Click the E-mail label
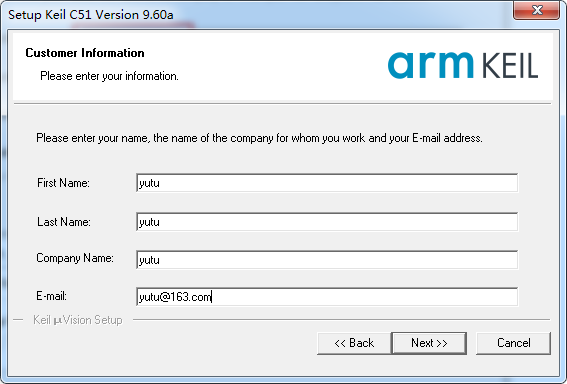Screen dimensions: 567x384 point(51,296)
